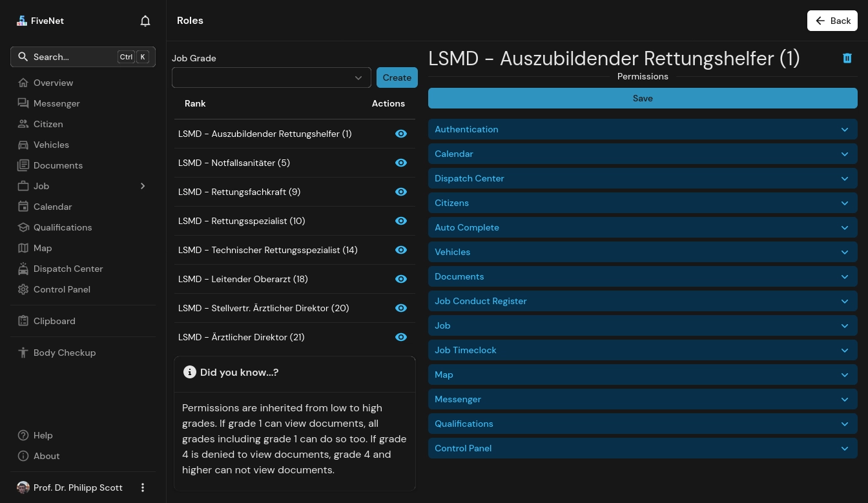Viewport: 868px width, 503px height.
Task: Save the role permissions
Action: [x=643, y=98]
